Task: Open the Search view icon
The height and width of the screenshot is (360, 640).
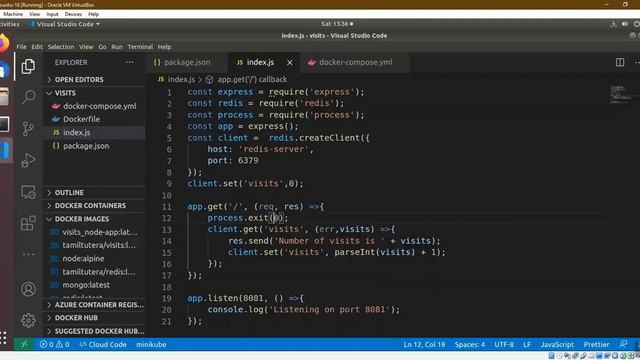Action: click(29, 97)
